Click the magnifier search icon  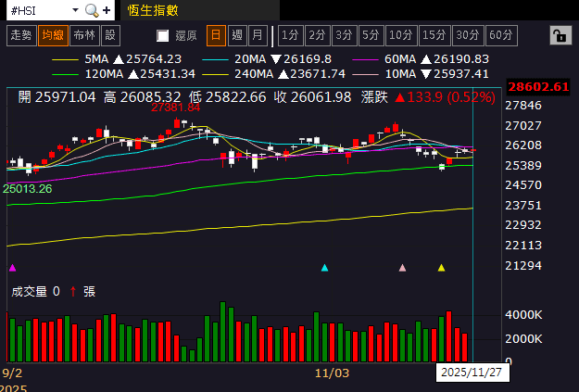pos(92,10)
